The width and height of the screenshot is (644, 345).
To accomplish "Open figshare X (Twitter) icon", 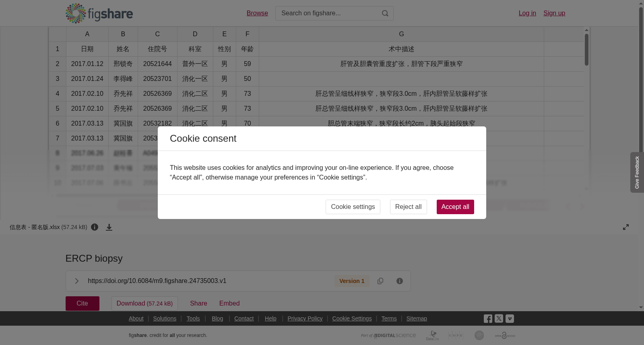I will pyautogui.click(x=499, y=318).
